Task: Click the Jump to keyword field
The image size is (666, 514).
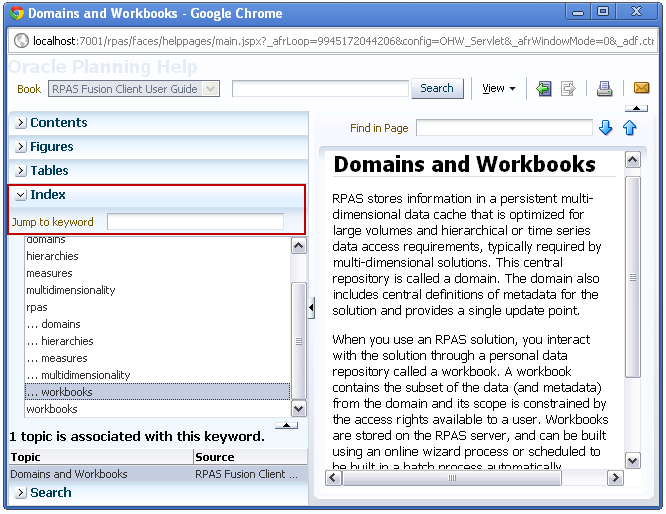Action: [195, 222]
